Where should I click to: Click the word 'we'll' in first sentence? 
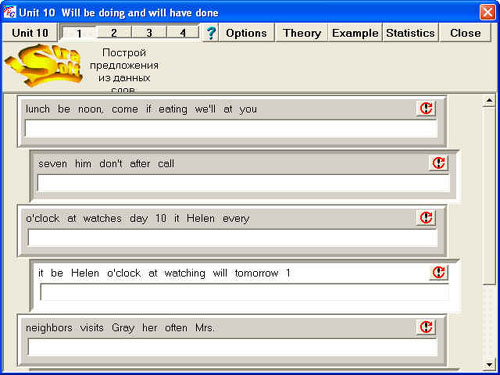tap(205, 109)
